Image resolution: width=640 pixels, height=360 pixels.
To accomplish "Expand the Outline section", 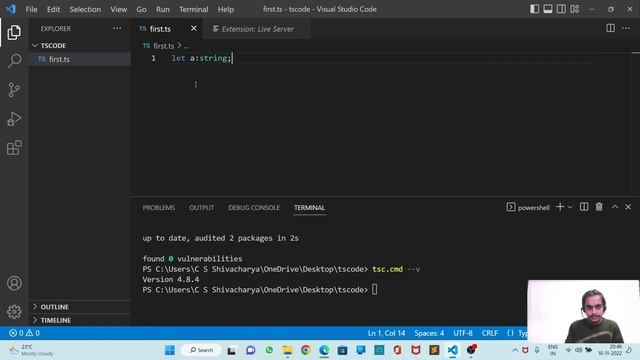I will pos(80,307).
